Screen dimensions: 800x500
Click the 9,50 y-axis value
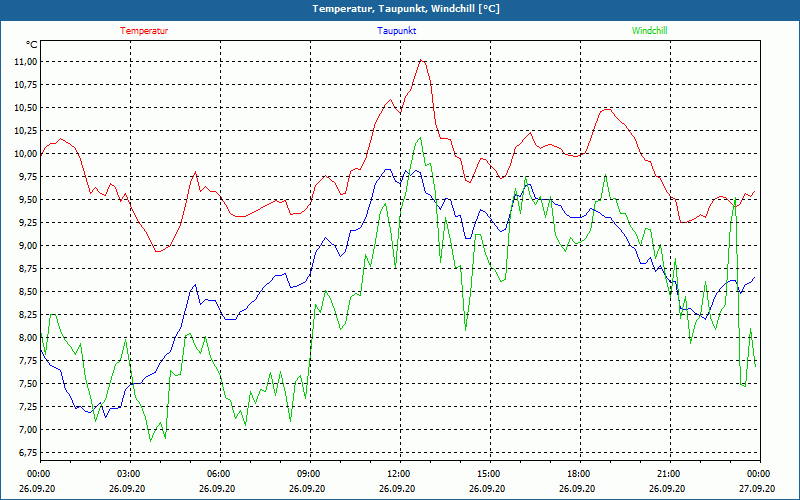28,199
